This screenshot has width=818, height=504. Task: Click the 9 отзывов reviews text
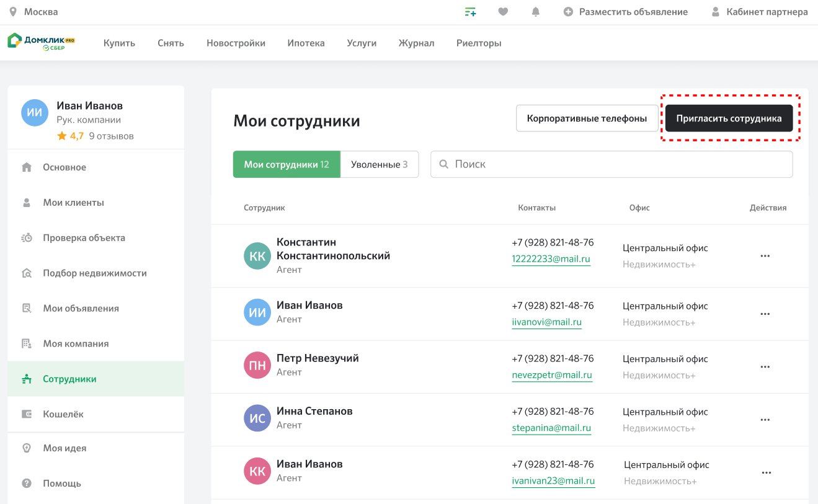pyautogui.click(x=111, y=136)
